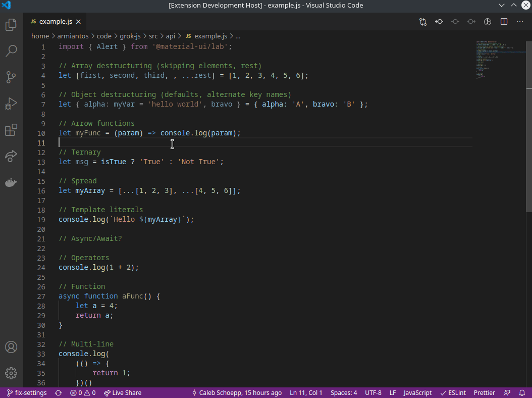
Task: Click line number 11 in the gutter
Action: point(41,143)
